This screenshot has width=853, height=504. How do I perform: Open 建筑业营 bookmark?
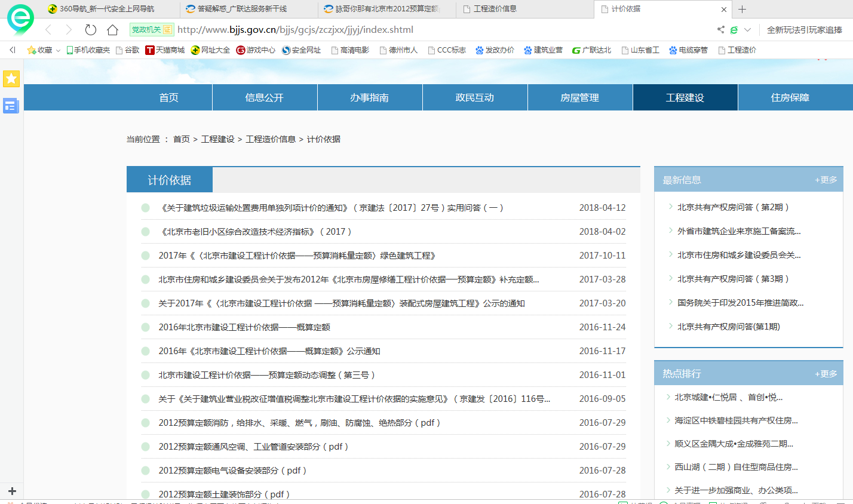point(543,50)
